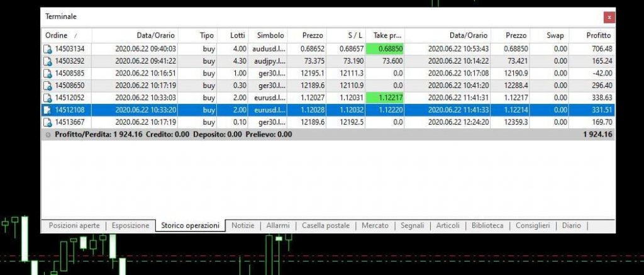Click the loss value -42.00

coord(602,74)
